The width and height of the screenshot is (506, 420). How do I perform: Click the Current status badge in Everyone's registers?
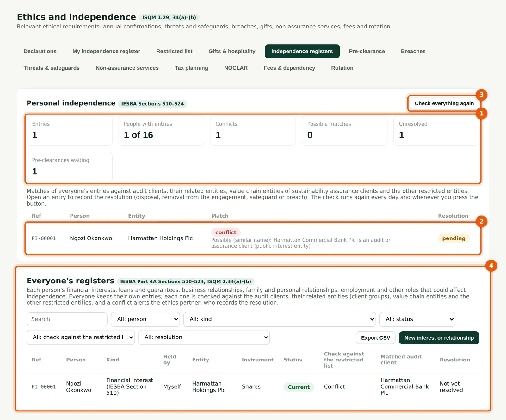[x=299, y=387]
